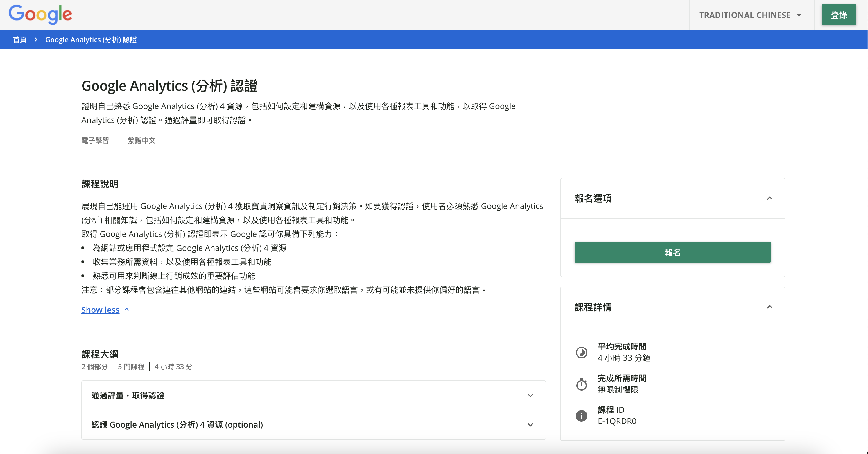This screenshot has width=868, height=454.
Task: Click the 電子學習 tag
Action: click(x=95, y=141)
